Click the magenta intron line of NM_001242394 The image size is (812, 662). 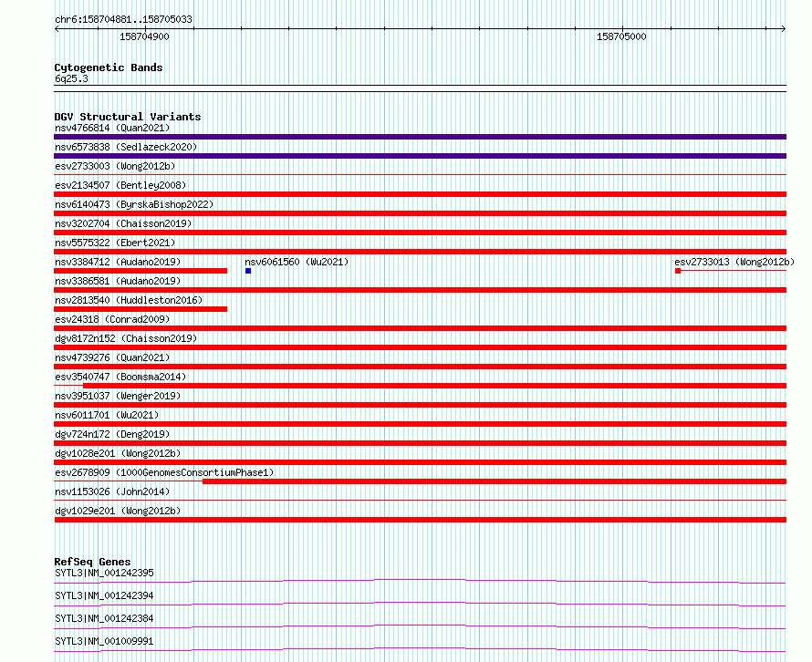click(x=420, y=603)
